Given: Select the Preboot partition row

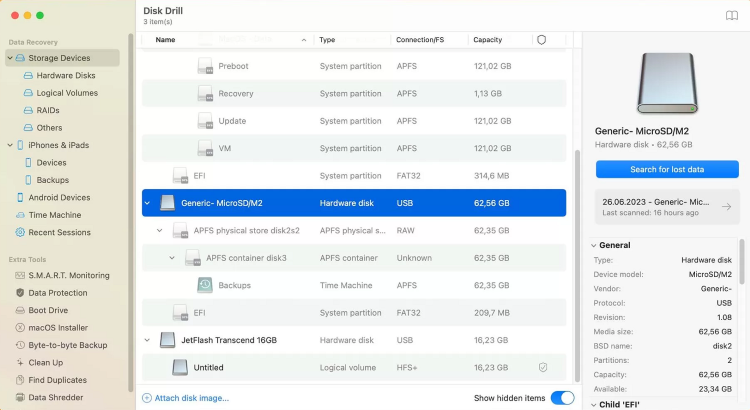Looking at the screenshot, I should click(354, 66).
